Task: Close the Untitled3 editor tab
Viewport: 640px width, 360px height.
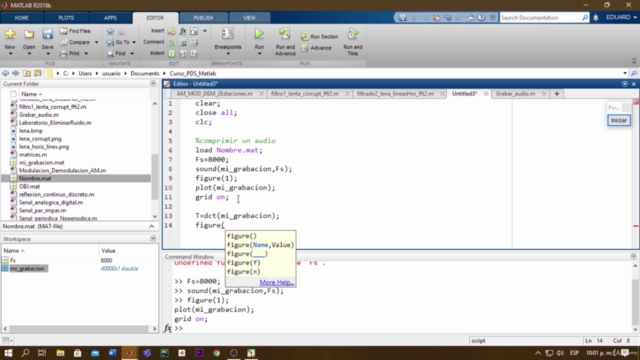Action: pos(486,94)
